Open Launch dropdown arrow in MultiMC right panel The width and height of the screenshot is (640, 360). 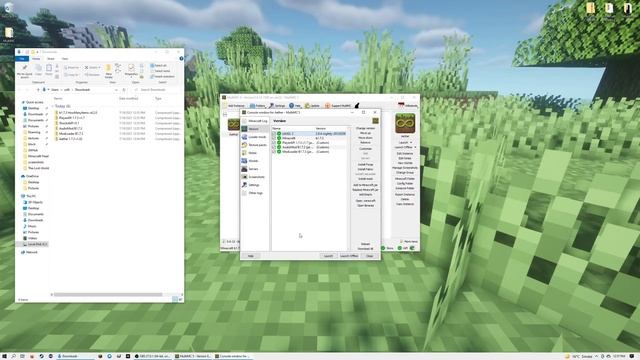pyautogui.click(x=412, y=142)
